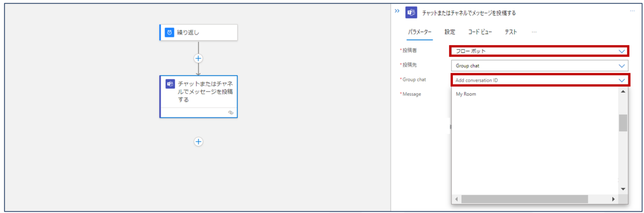The height and width of the screenshot is (213, 644).
Task: Open the テスト tab
Action: point(511,32)
